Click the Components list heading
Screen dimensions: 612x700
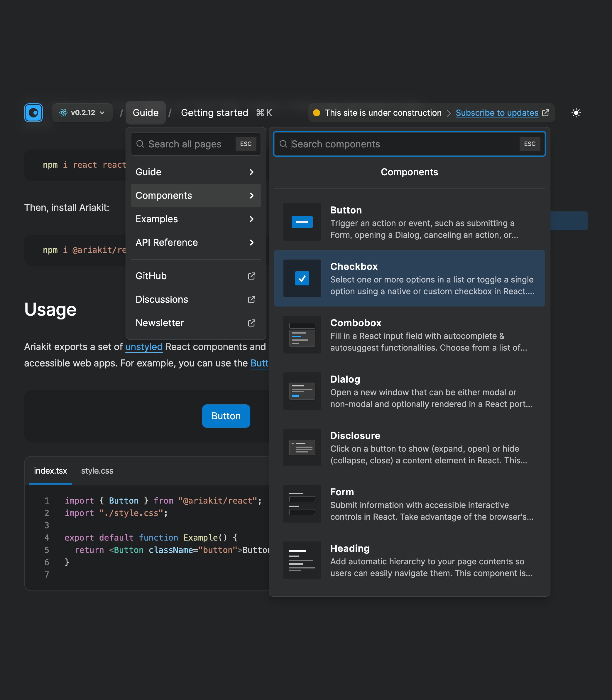(410, 172)
